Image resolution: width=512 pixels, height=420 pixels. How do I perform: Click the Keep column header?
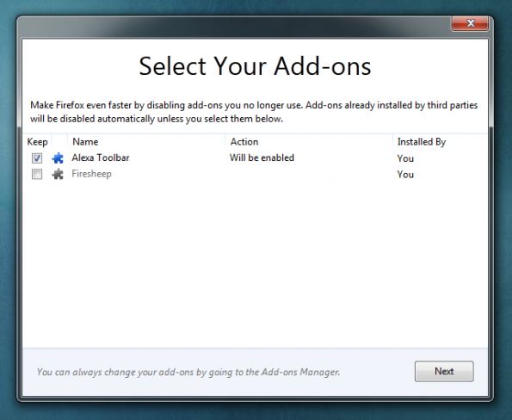point(37,142)
